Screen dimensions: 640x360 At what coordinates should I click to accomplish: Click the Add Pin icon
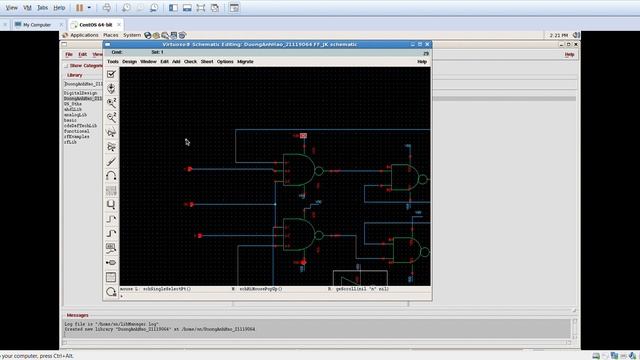111,262
